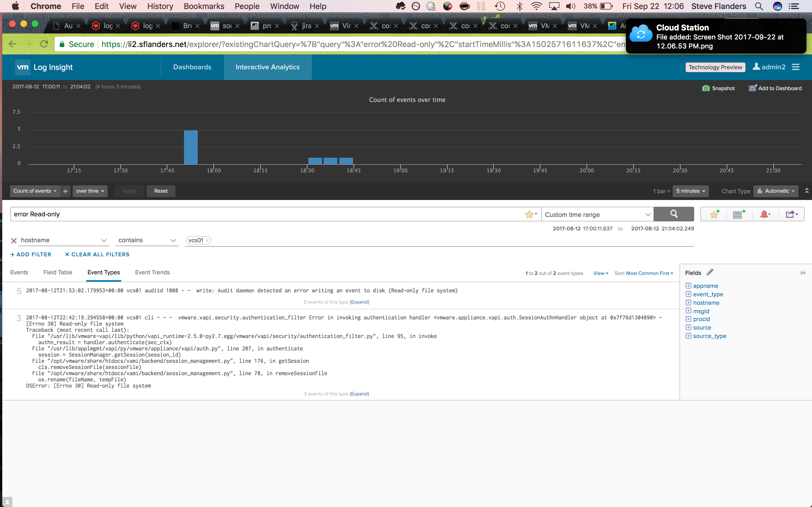Expand the appname field plus box
The image size is (812, 507).
pyautogui.click(x=688, y=286)
